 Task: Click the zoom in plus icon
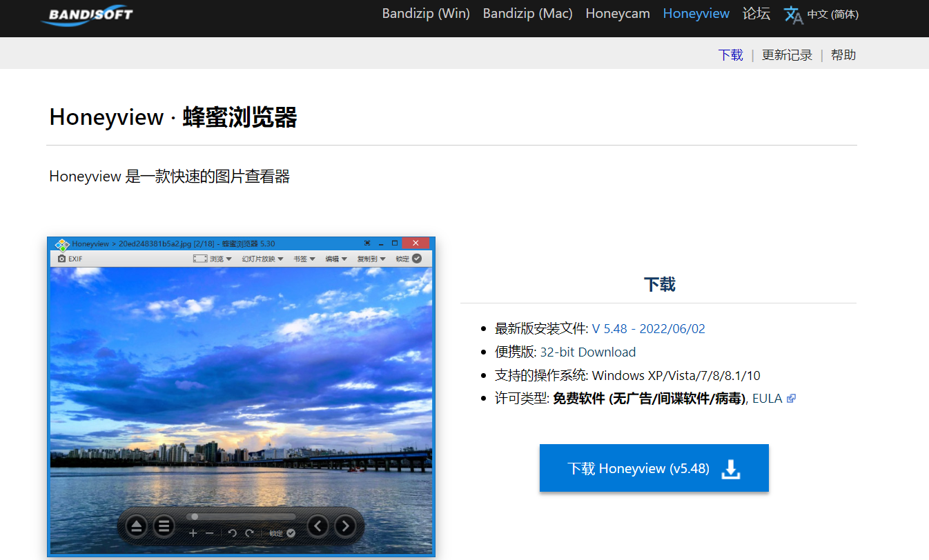(x=193, y=533)
